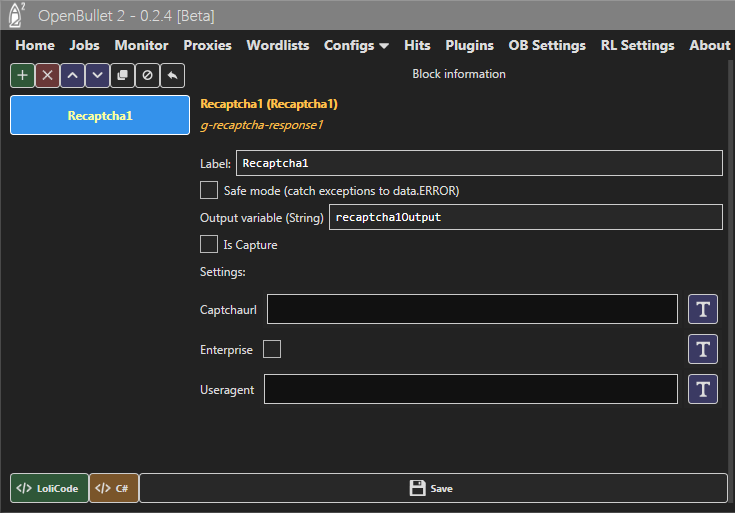
Task: View the Hits page
Action: pos(417,45)
